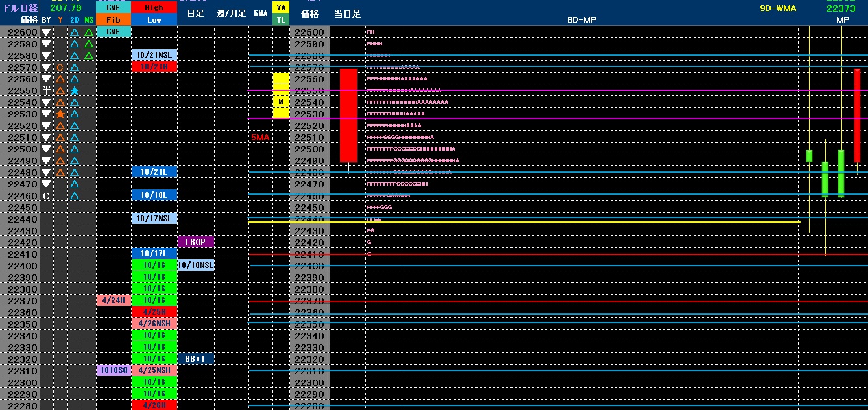
Task: Select the 9D-WMA header label
Action: [x=778, y=8]
